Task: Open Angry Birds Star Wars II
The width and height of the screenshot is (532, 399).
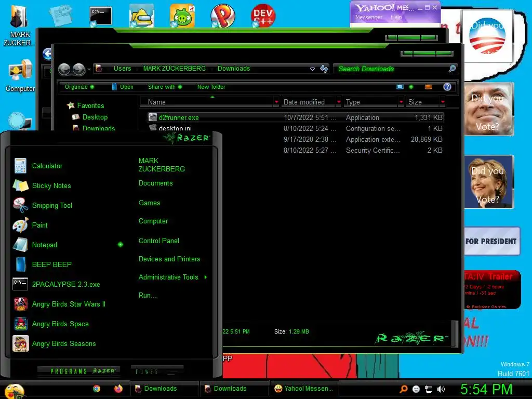Action: click(69, 304)
